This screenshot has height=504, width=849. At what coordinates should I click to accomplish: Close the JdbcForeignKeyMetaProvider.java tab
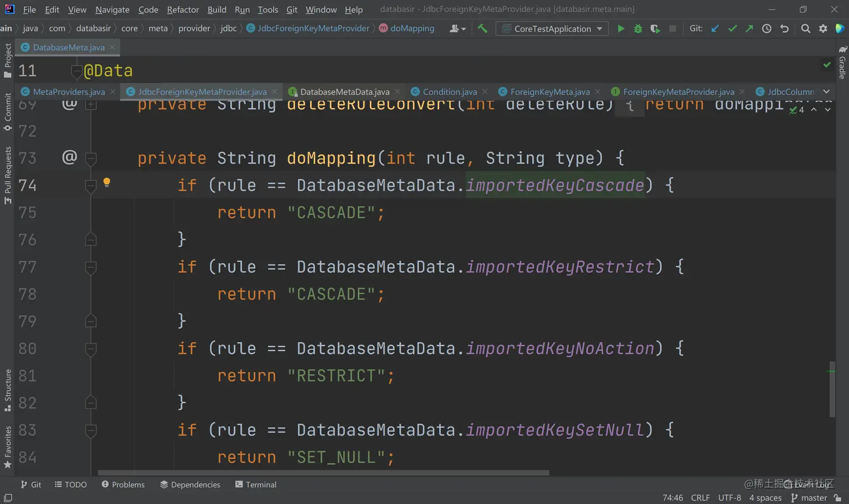(x=275, y=91)
